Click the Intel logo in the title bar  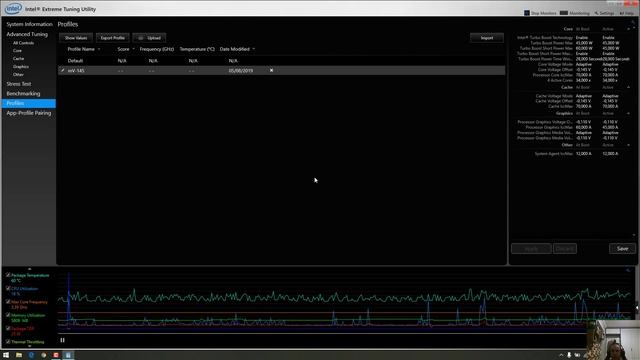(13, 8)
